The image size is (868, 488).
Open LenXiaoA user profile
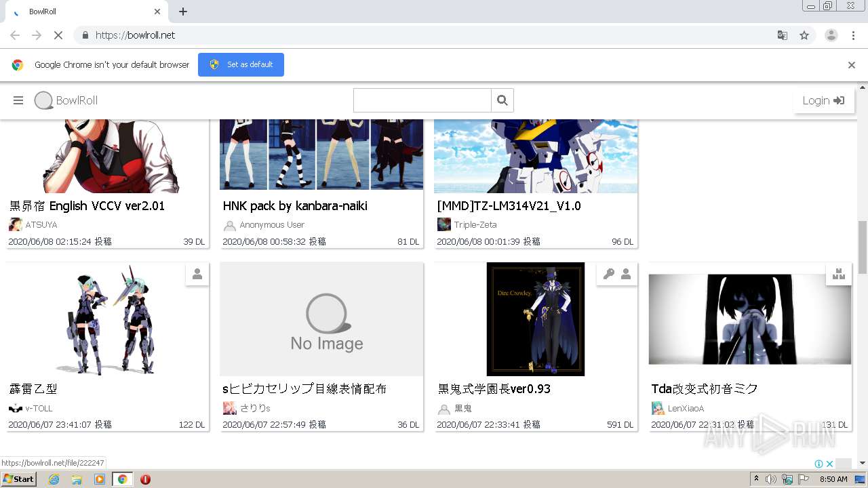[686, 408]
